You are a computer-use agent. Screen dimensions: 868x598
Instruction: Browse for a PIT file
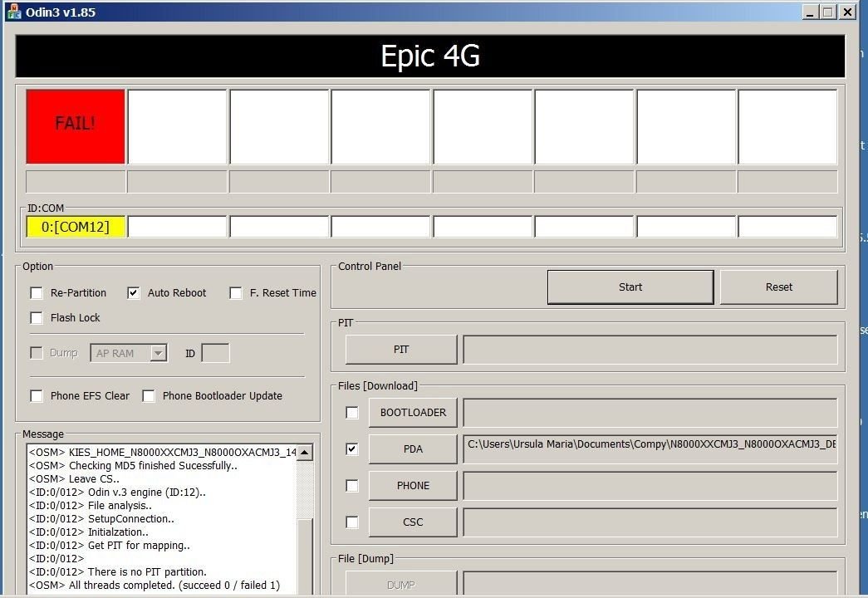pyautogui.click(x=401, y=350)
